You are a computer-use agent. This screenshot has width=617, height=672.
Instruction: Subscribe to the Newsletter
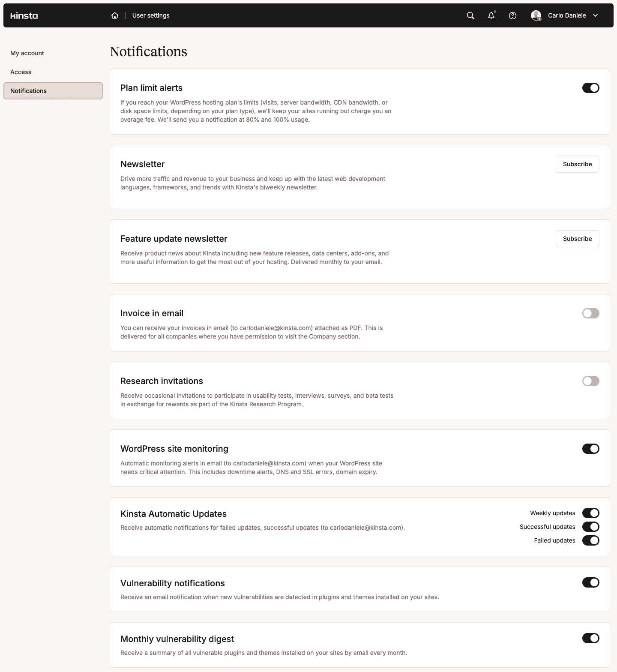(x=577, y=164)
